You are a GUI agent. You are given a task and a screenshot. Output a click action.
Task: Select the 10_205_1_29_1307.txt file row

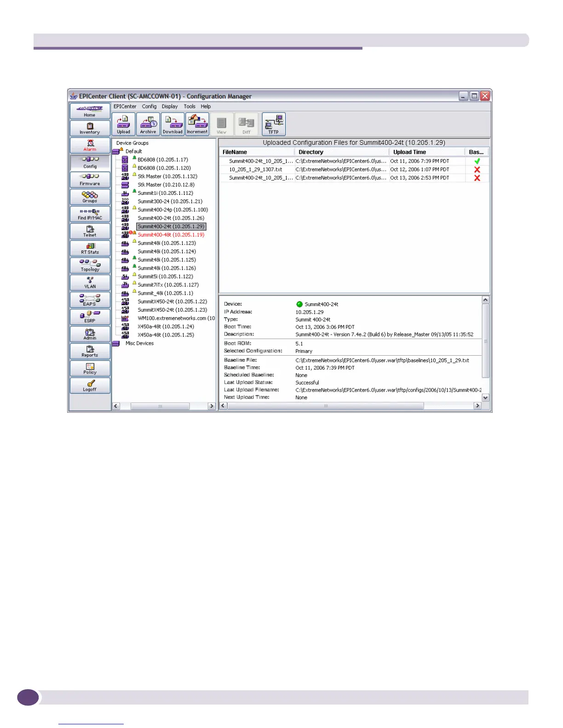[x=354, y=170]
